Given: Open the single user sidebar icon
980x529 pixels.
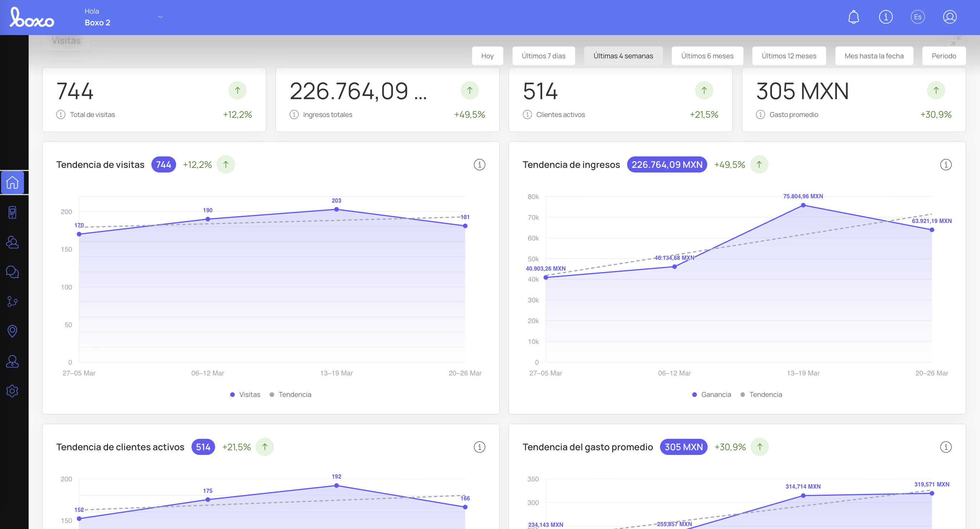Looking at the screenshot, I should [13, 361].
